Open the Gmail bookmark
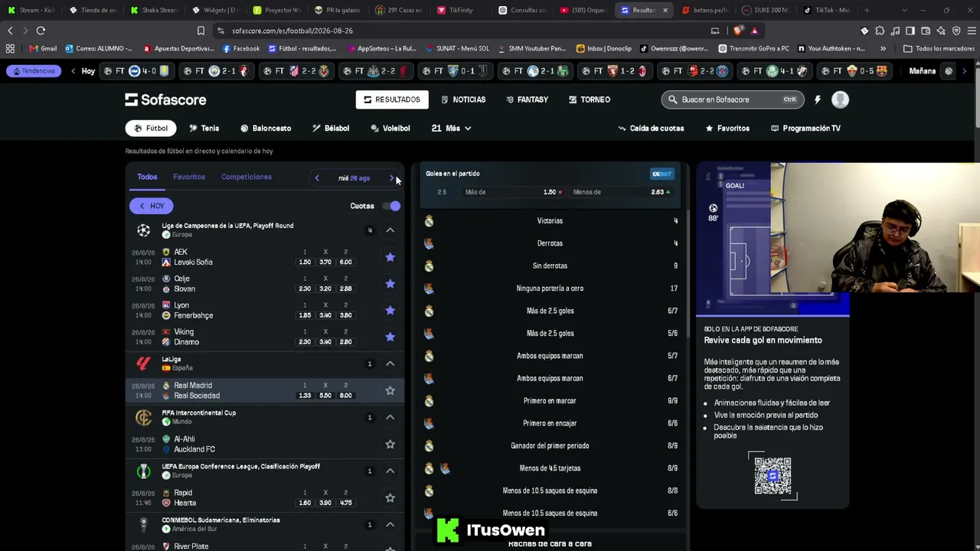 43,48
